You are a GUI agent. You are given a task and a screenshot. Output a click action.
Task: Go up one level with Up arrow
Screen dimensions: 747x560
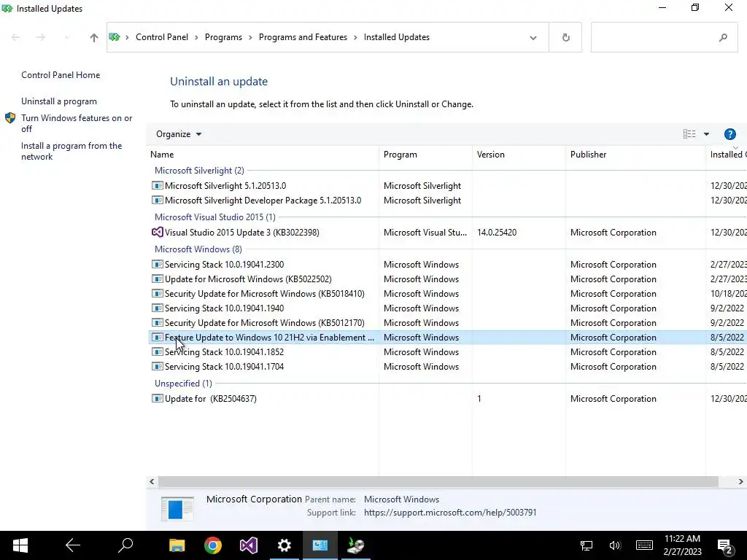click(94, 37)
